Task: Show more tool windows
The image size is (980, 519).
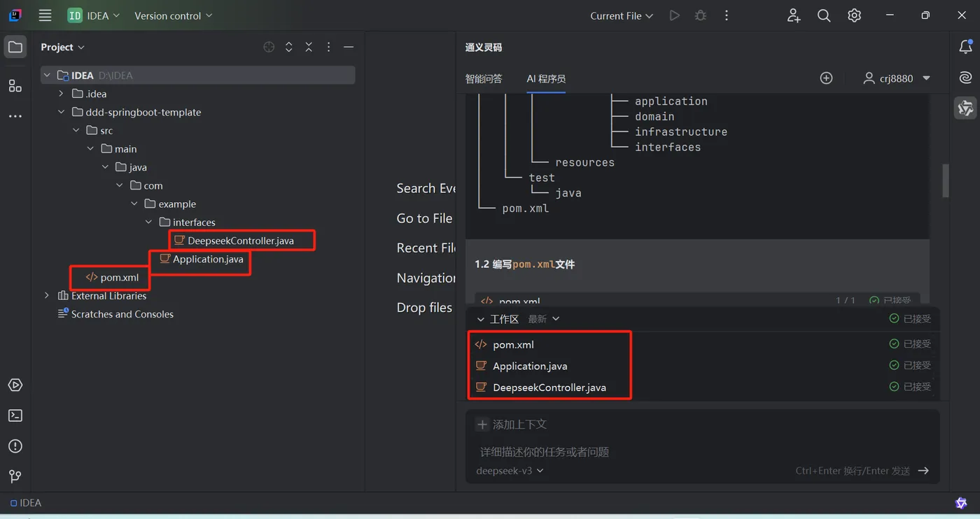Action: 15,116
